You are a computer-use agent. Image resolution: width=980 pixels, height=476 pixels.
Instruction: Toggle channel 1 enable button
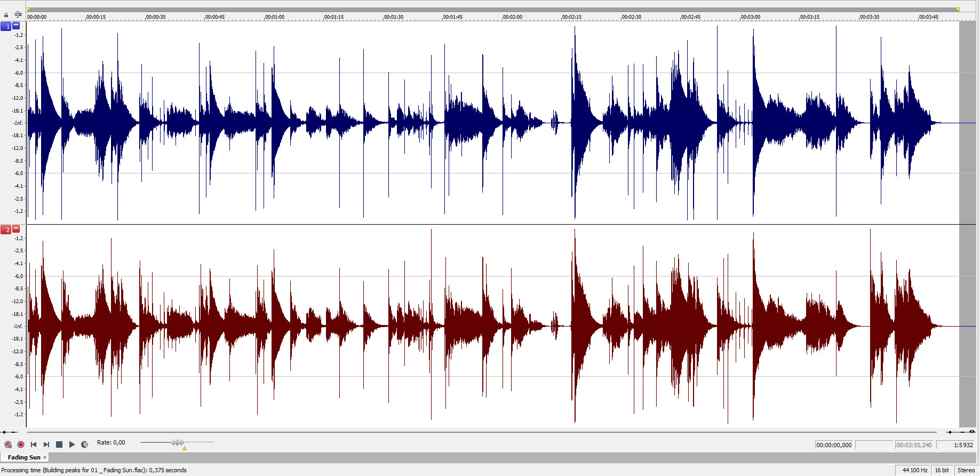6,26
